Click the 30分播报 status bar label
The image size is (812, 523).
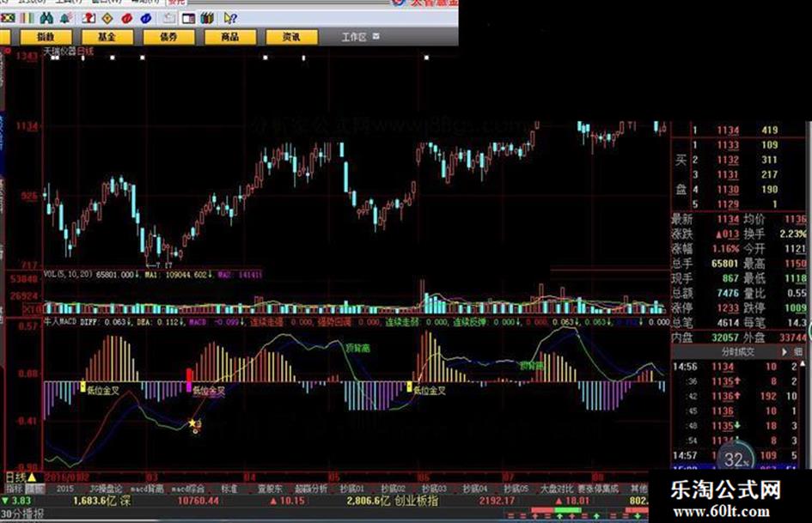21,514
